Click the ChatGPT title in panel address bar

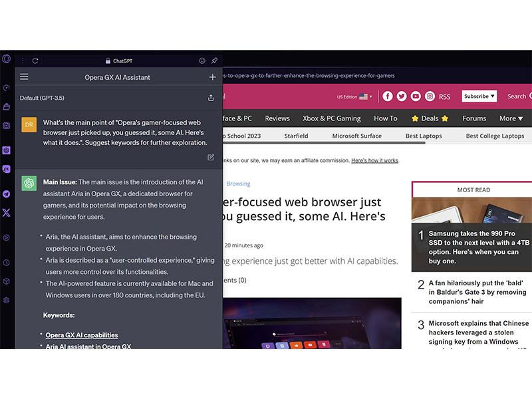coord(122,61)
